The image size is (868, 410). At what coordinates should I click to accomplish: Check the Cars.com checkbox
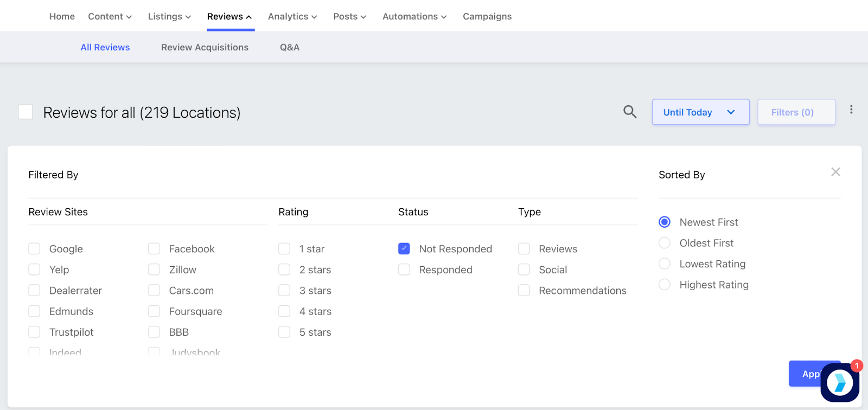[154, 290]
